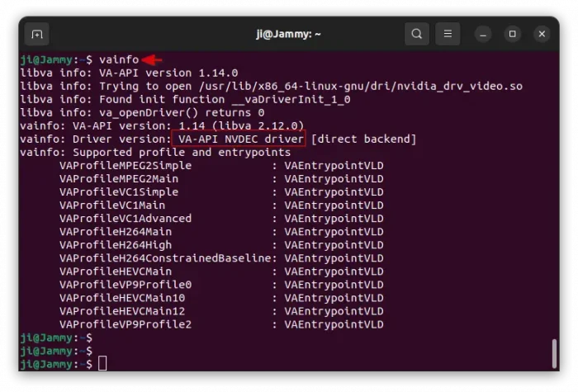The width and height of the screenshot is (578, 392).
Task: Minimize the terminal window
Action: pyautogui.click(x=483, y=34)
